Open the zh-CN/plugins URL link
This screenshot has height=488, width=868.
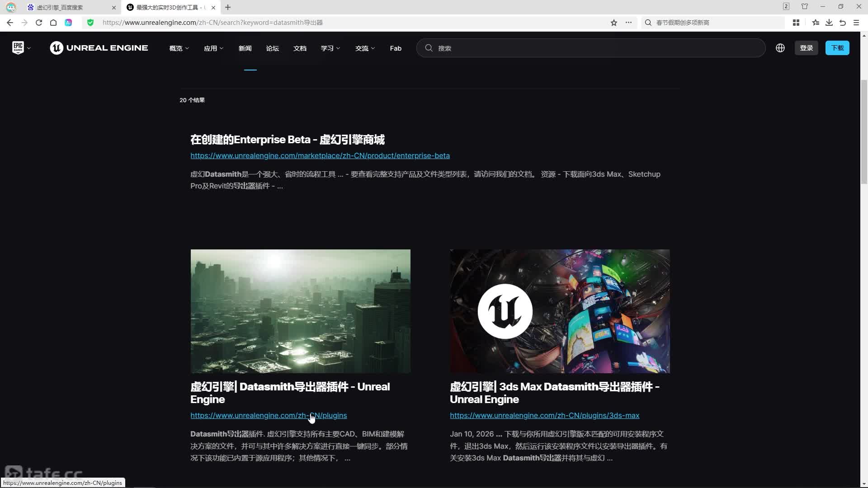(x=269, y=416)
